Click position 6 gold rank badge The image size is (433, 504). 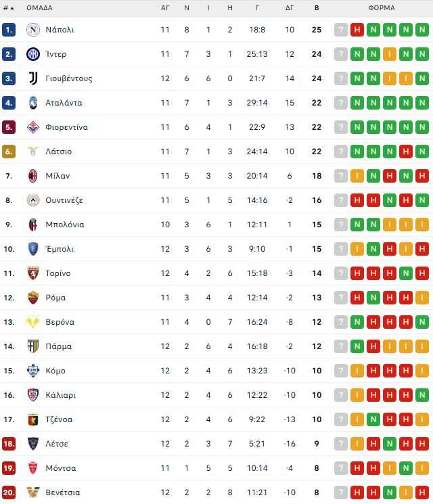coord(9,152)
